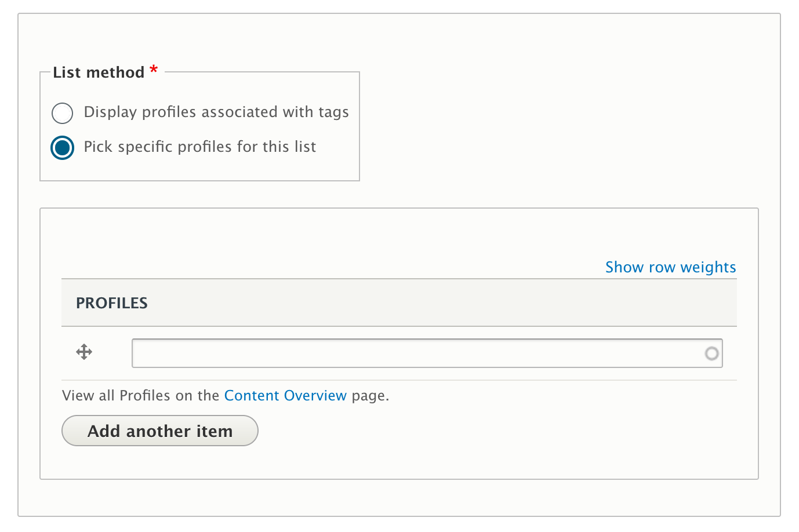Click the "Pick specific profiles for this list" label
The width and height of the screenshot is (799, 532).
(x=200, y=147)
